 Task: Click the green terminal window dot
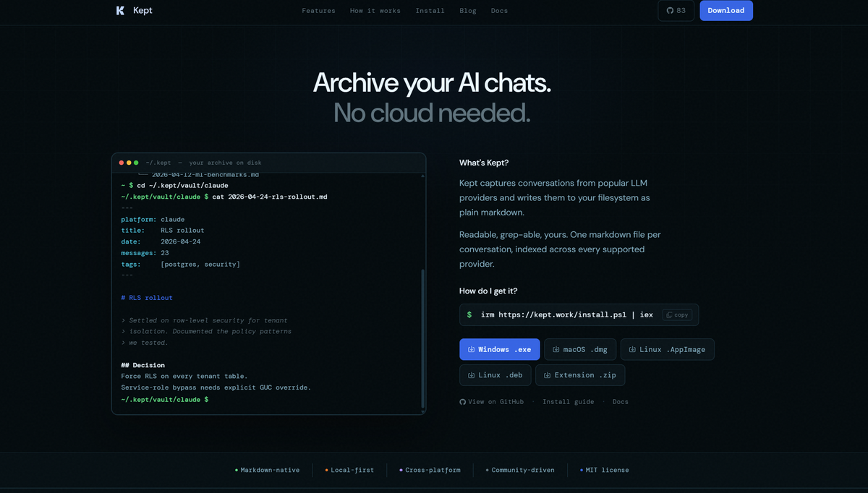tap(136, 163)
